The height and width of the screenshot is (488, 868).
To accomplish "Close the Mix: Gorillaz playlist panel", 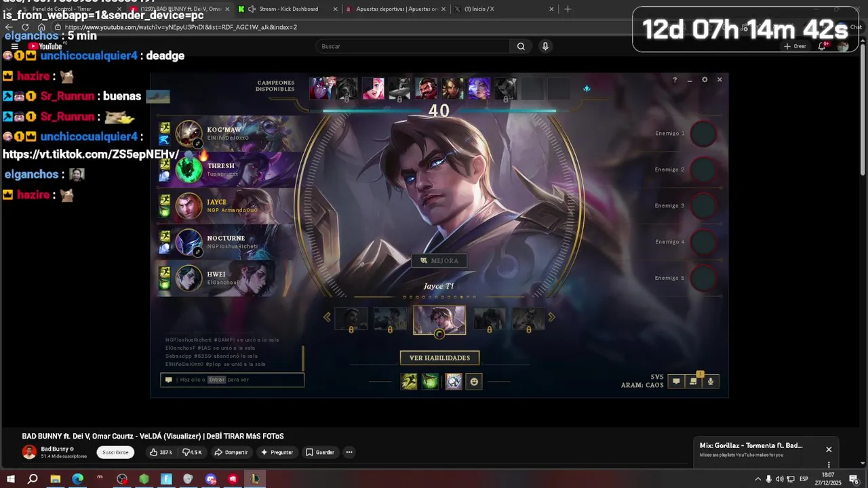I will point(829,449).
